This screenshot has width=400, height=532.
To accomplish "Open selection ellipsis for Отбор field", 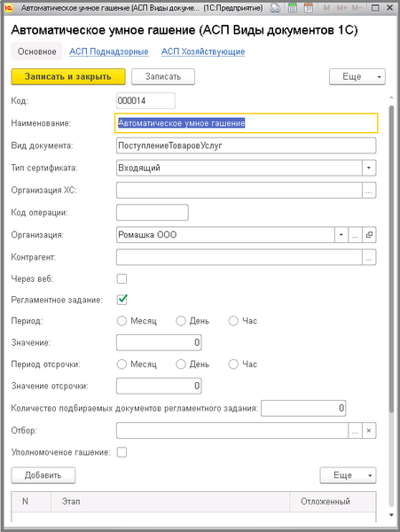I will [355, 431].
